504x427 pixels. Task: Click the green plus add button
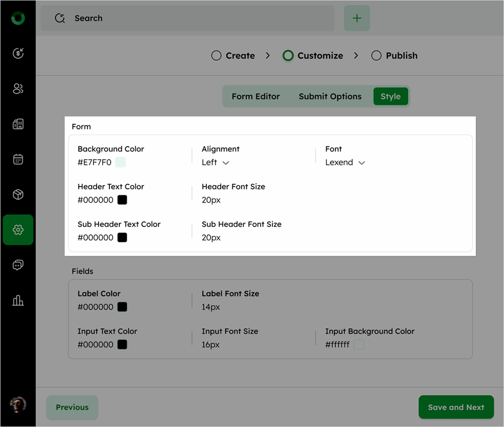coord(357,18)
